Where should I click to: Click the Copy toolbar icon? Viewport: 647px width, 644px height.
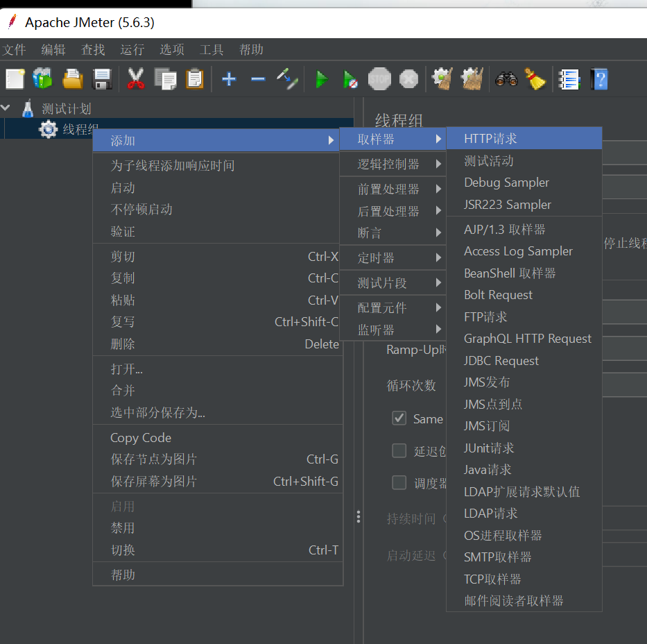166,79
